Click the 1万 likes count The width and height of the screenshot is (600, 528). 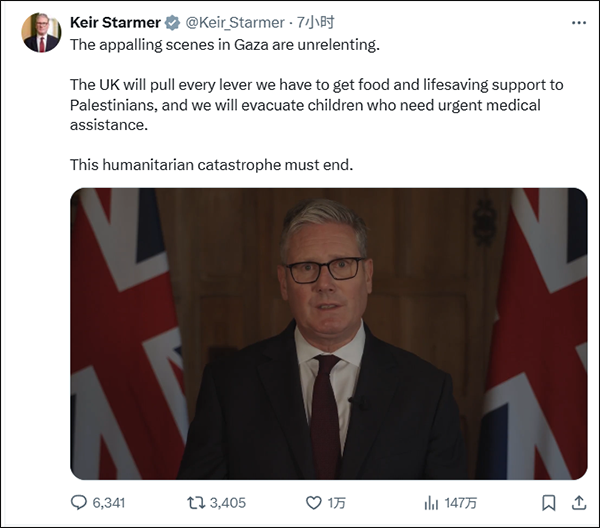click(x=340, y=502)
